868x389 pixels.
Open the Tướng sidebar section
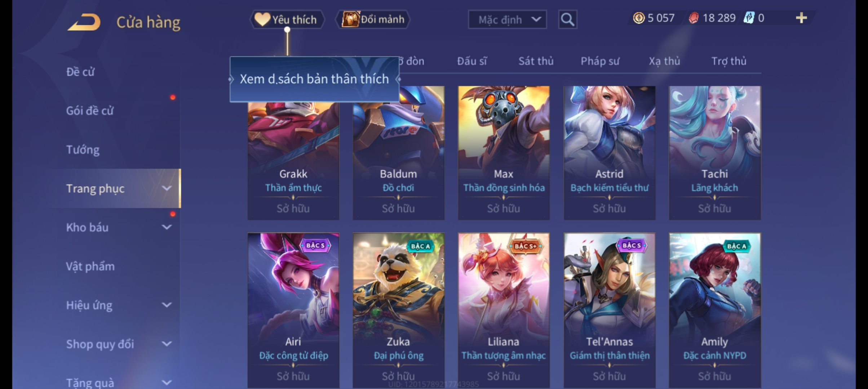click(x=83, y=149)
